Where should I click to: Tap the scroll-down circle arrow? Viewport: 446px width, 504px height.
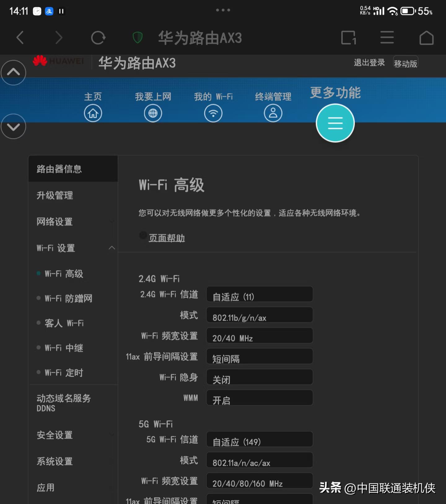(x=13, y=126)
